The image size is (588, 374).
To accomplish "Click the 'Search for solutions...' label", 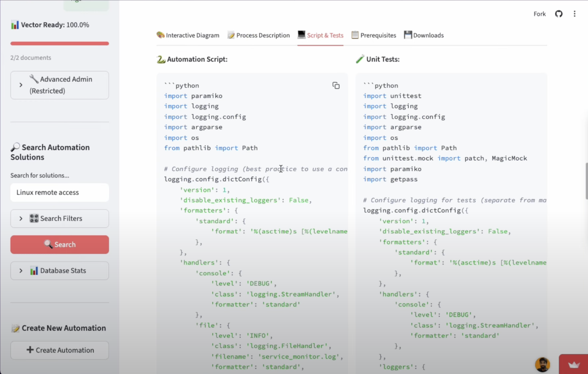I will tap(40, 175).
